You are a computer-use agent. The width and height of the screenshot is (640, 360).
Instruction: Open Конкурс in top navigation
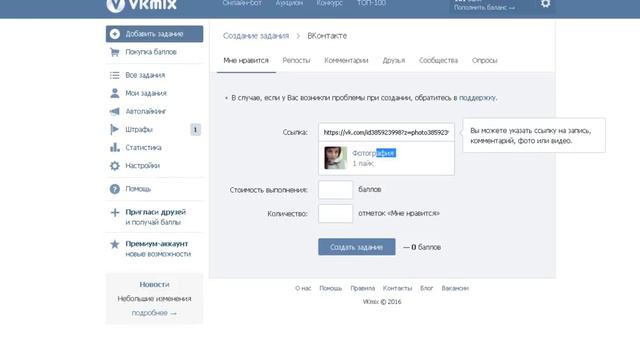click(x=329, y=3)
